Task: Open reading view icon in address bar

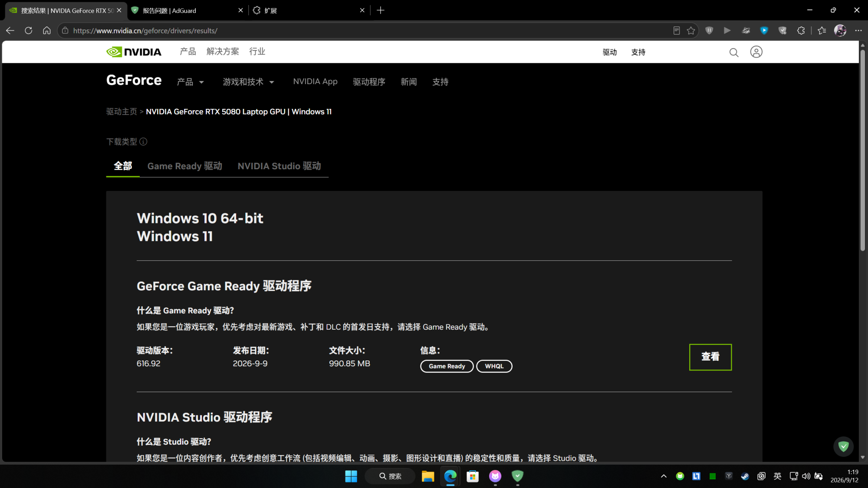Action: tap(676, 30)
